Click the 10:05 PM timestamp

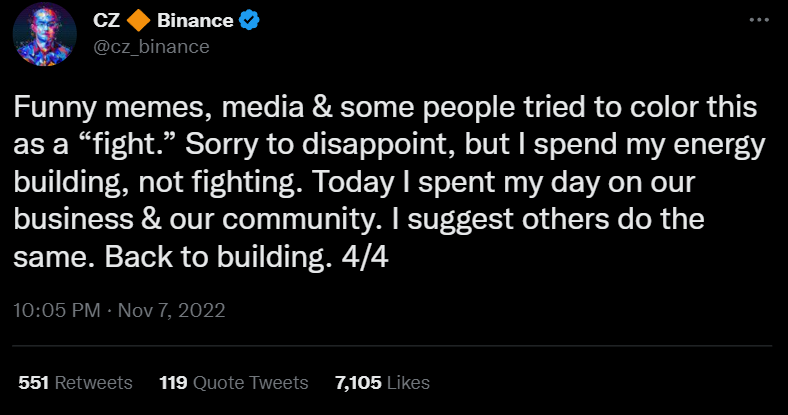pos(56,310)
